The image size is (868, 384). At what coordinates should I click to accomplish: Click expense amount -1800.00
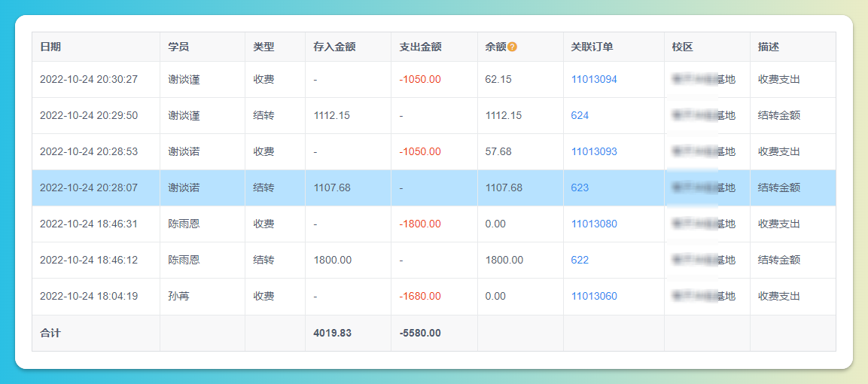pos(420,224)
